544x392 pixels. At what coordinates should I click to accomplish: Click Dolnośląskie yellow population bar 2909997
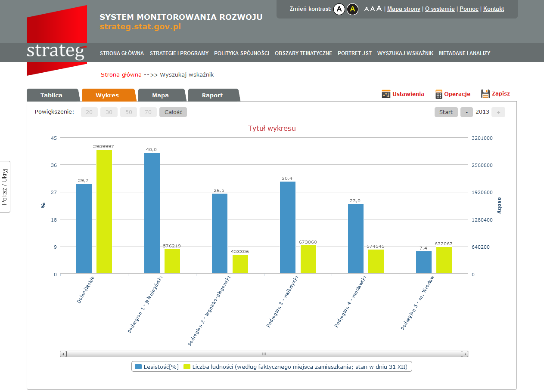104,212
